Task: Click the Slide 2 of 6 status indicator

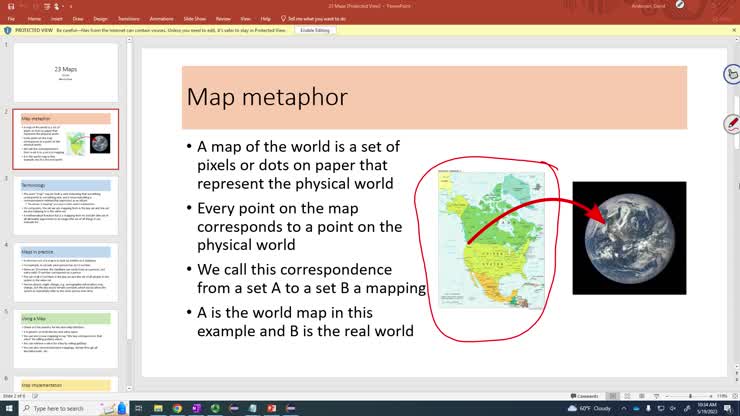Action: (x=14, y=396)
